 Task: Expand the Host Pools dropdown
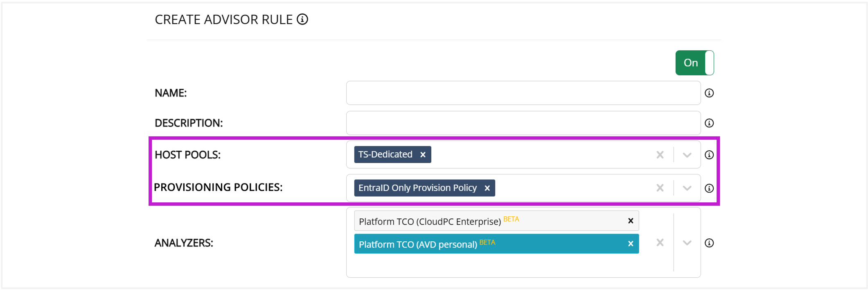(x=687, y=155)
